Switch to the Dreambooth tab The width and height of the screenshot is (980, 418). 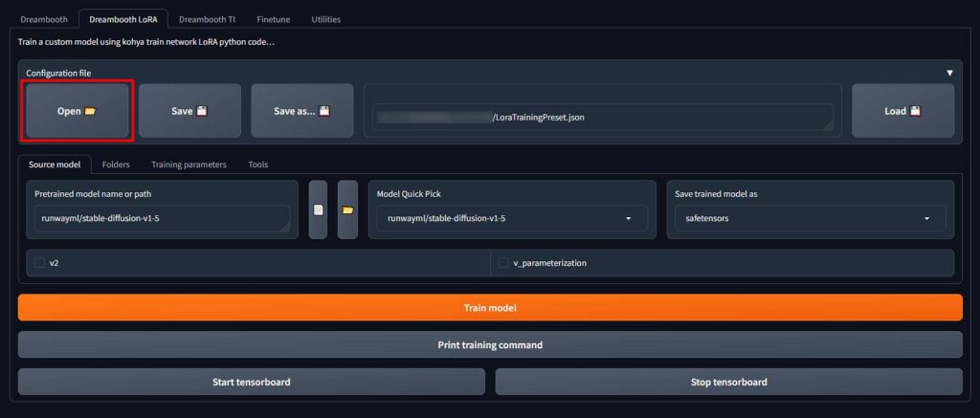tap(44, 19)
